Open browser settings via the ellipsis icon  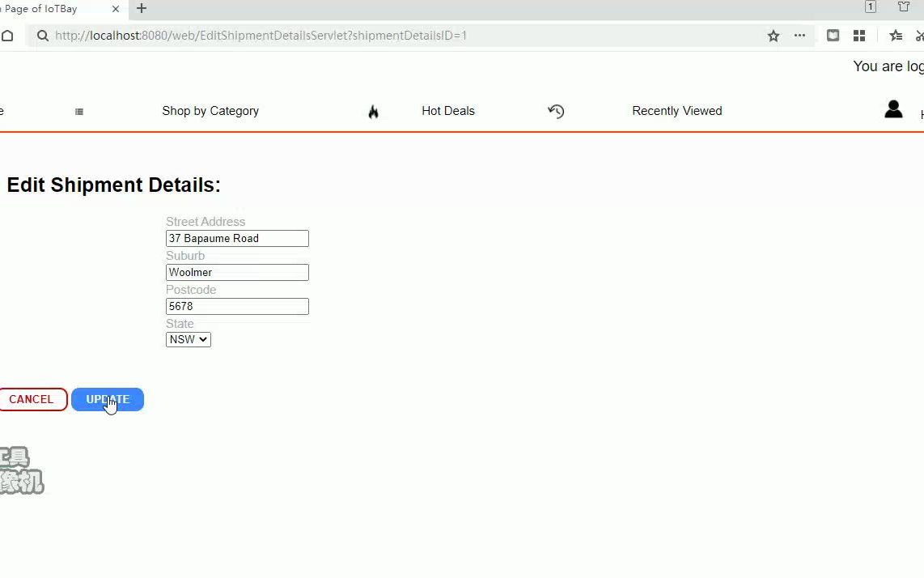pos(799,36)
